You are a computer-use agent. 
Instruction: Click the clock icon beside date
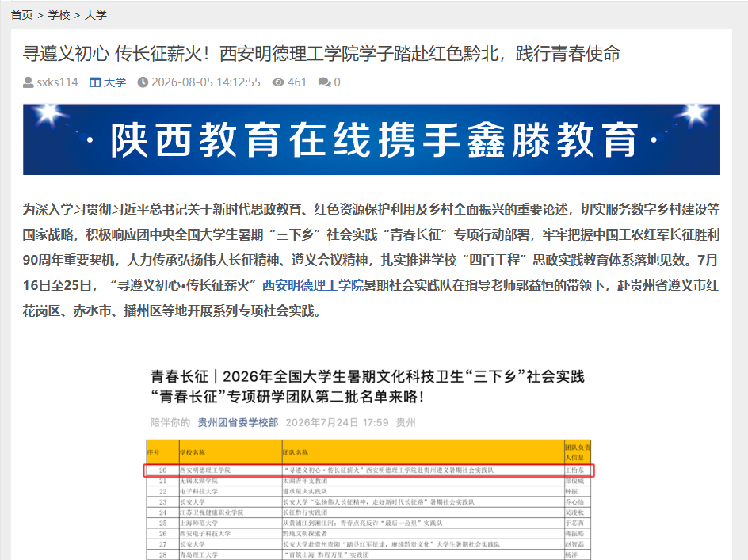coord(143,82)
